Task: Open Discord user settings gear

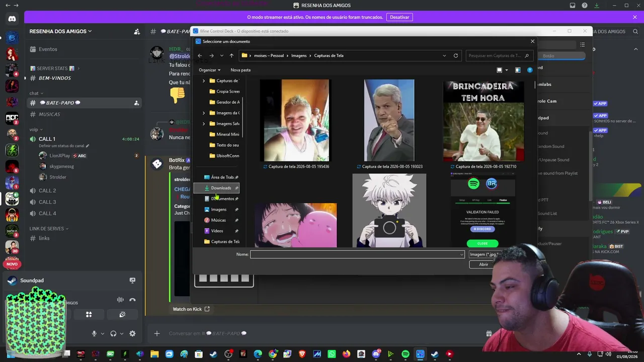Action: click(x=132, y=333)
